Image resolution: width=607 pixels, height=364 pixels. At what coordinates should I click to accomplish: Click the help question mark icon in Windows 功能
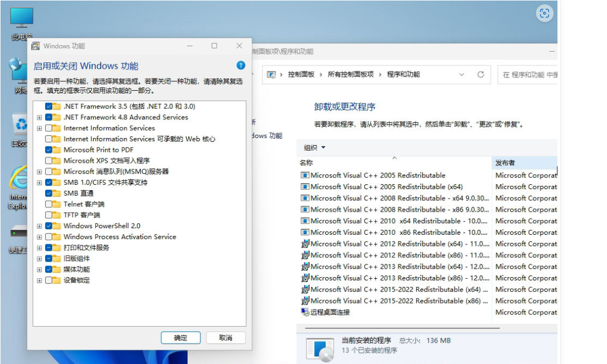(241, 65)
